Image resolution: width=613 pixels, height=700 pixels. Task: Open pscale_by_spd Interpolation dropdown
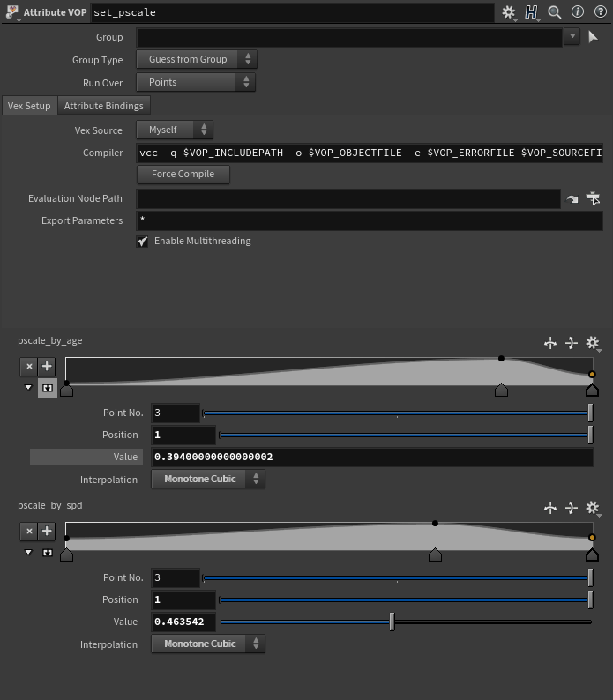coord(208,644)
